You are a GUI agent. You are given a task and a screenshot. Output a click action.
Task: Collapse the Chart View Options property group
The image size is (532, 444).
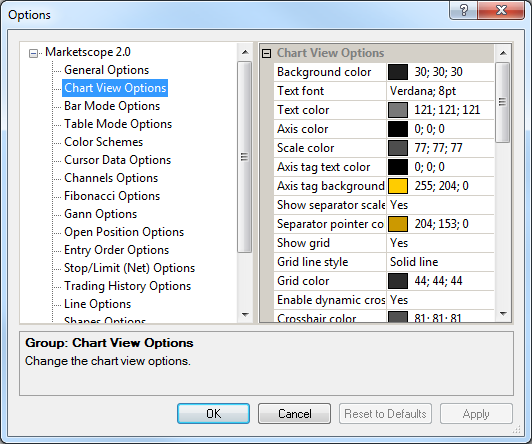[267, 53]
